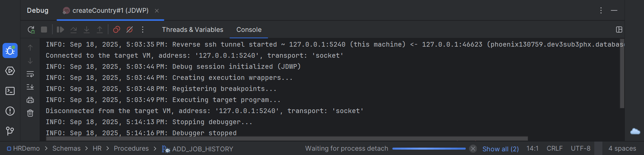Screen dimensions: 644x155
Task: Open the Git tool window
Action: pyautogui.click(x=10, y=131)
